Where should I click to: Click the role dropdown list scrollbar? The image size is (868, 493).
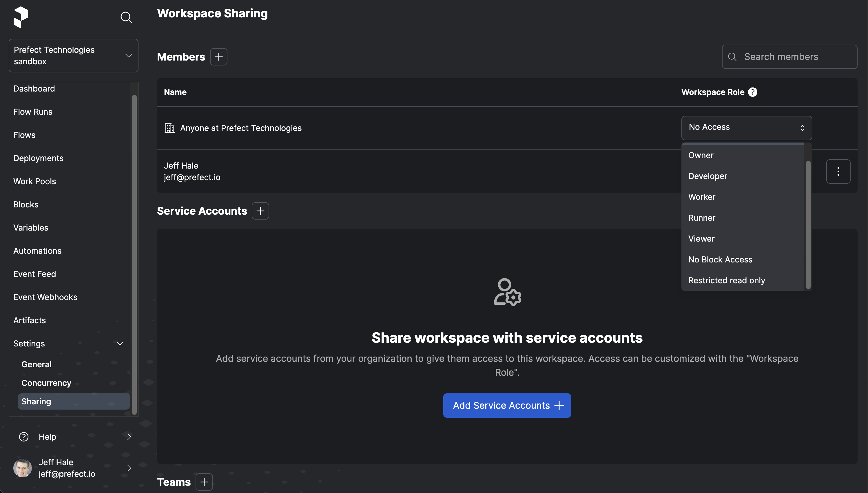pyautogui.click(x=808, y=225)
